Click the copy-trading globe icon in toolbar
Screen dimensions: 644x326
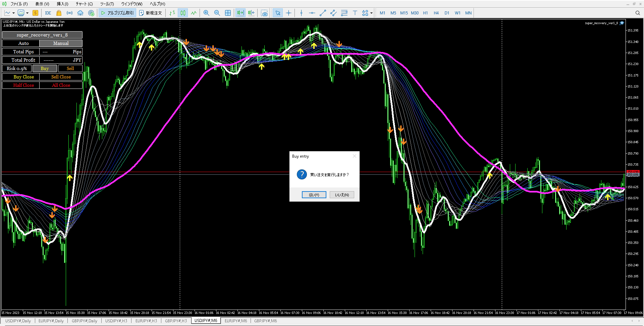[91, 13]
